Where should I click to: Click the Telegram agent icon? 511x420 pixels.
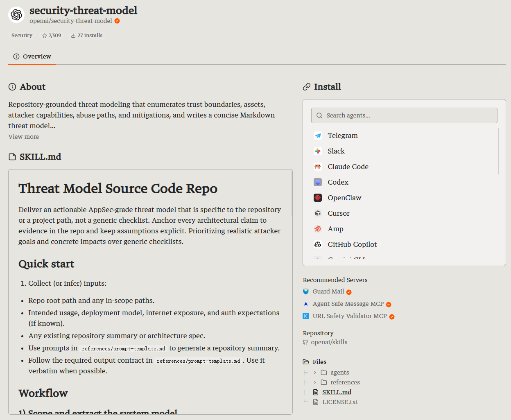tap(318, 135)
